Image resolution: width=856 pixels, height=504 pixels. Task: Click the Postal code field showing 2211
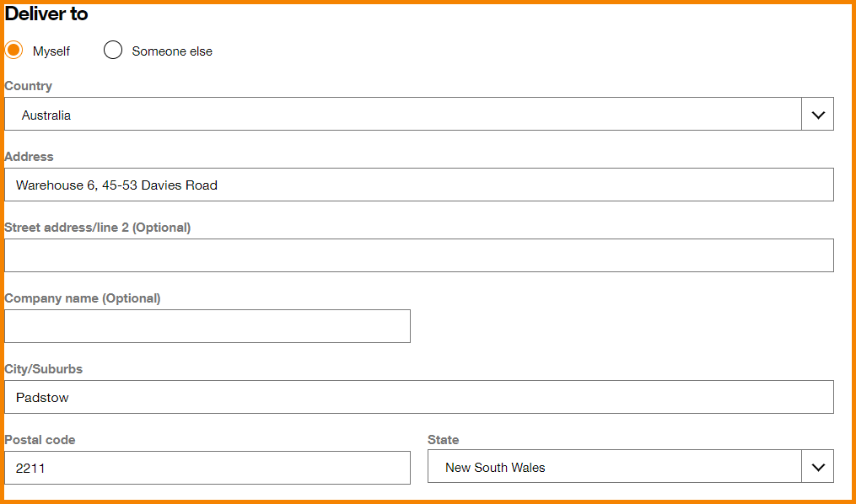207,468
